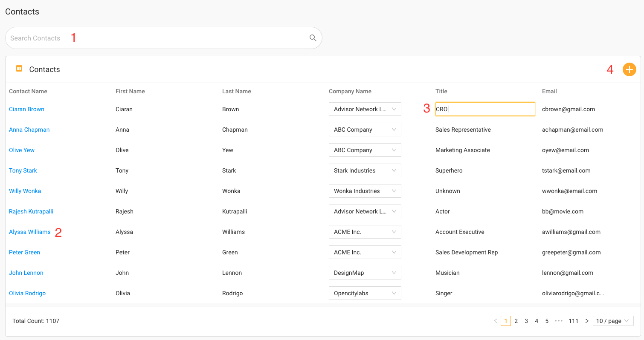The image size is (644, 340).
Task: Expand Wonka Industries company dropdown
Action: [x=365, y=191]
